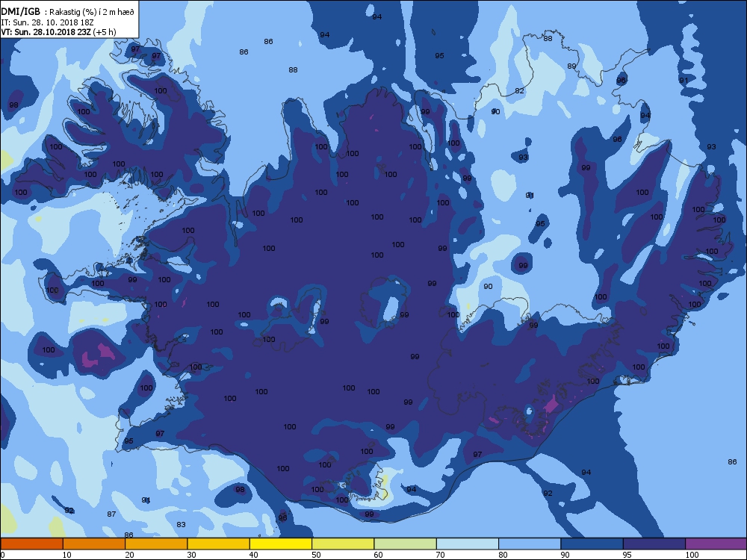Click the humidity value '87' on the map
Image resolution: width=747 pixels, height=560 pixels.
(x=111, y=514)
